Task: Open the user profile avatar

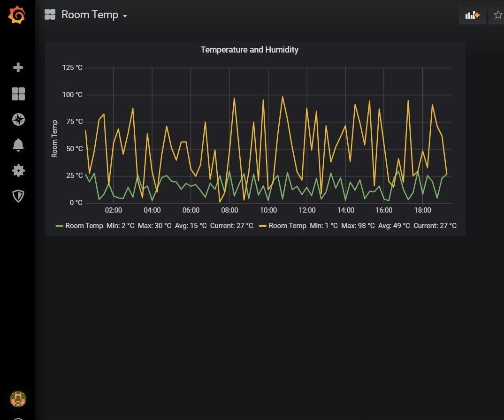Action: [18, 399]
